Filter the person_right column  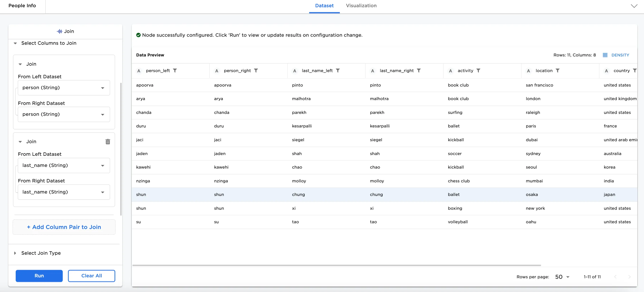click(x=256, y=71)
